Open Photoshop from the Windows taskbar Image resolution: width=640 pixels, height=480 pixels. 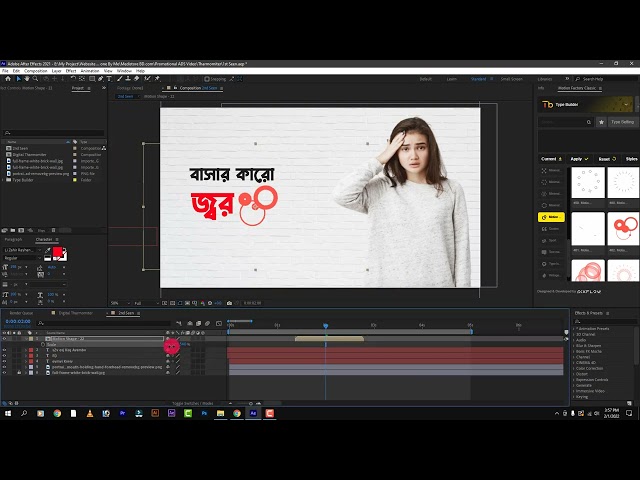[x=204, y=413]
